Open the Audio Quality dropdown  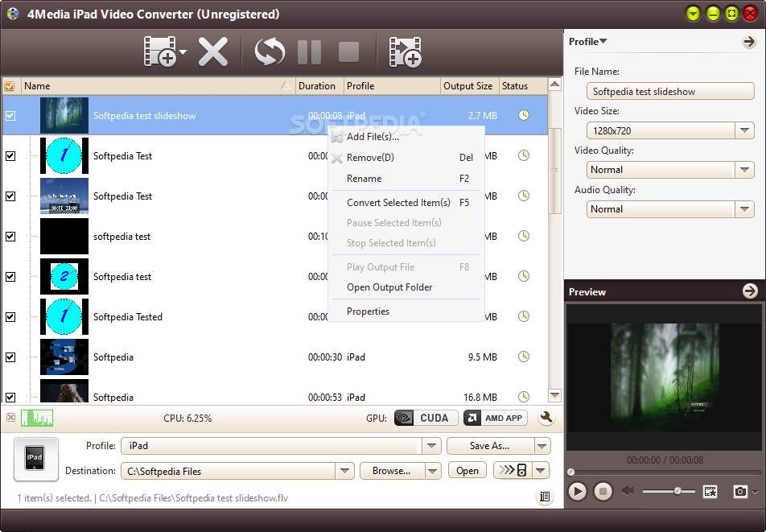pos(744,209)
